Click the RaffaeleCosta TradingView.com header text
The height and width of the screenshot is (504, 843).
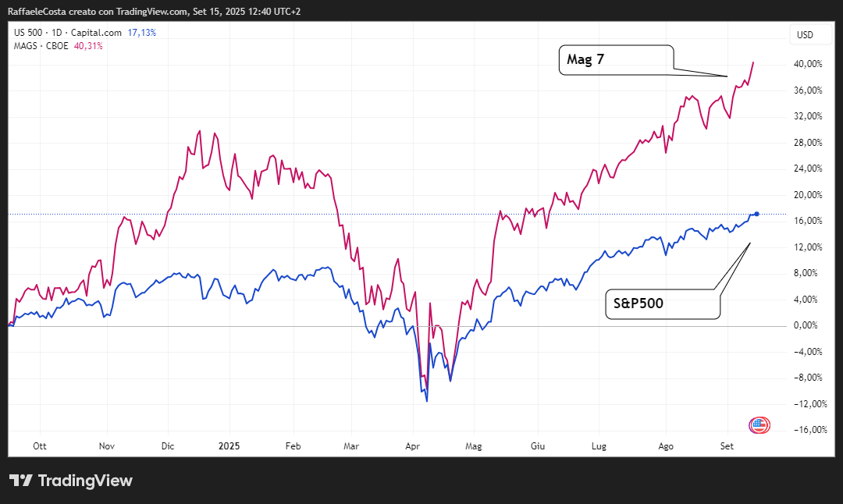click(154, 11)
